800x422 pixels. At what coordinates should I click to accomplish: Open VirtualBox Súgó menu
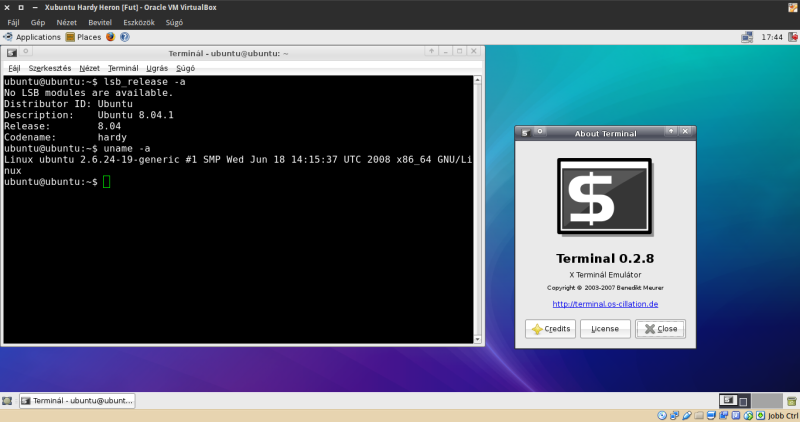pos(174,22)
